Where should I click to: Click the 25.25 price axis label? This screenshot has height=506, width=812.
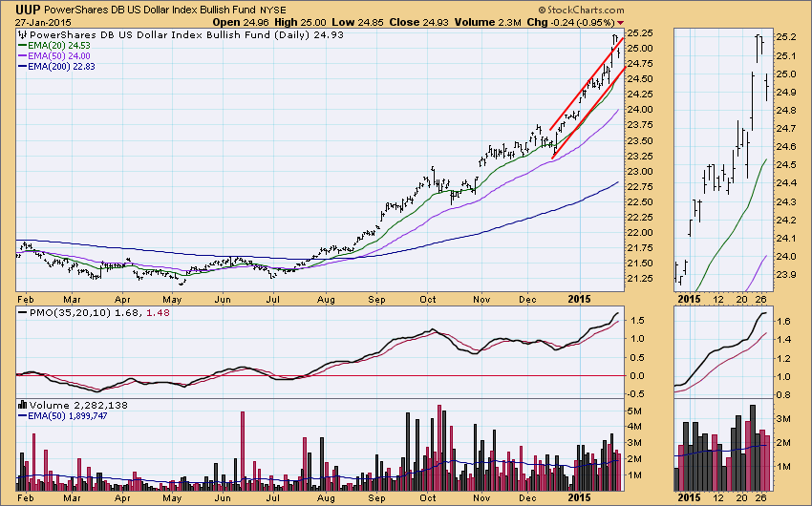[639, 32]
